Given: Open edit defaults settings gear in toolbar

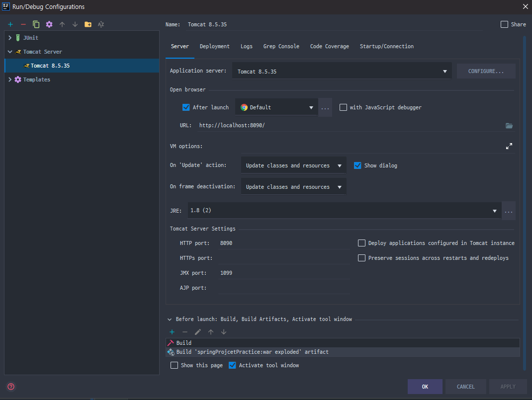Looking at the screenshot, I should (x=49, y=24).
